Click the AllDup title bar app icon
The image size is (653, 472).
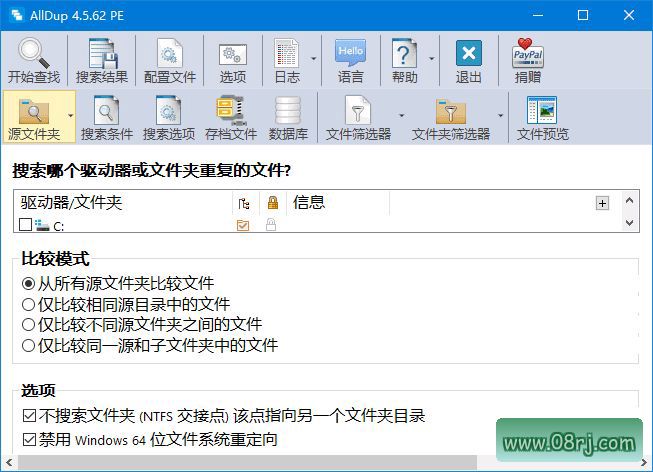pos(17,15)
